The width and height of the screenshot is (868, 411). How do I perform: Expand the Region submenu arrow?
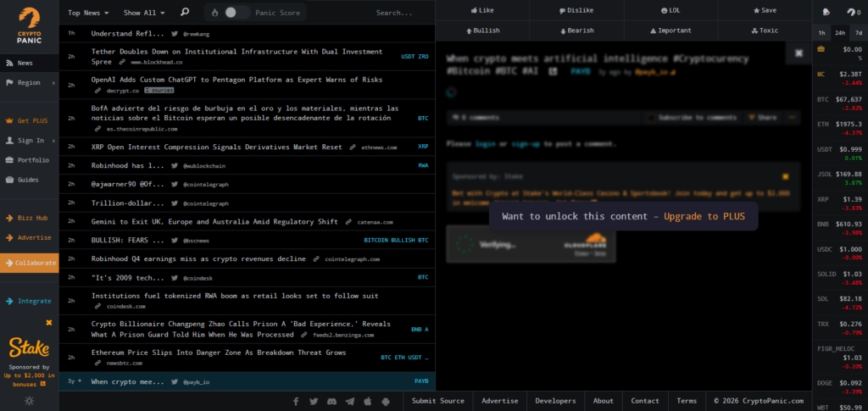pyautogui.click(x=53, y=83)
